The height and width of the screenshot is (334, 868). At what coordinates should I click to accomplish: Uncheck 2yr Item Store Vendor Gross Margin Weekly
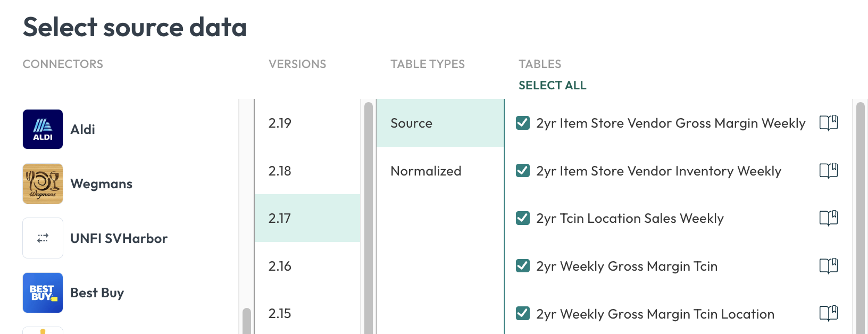(x=523, y=123)
